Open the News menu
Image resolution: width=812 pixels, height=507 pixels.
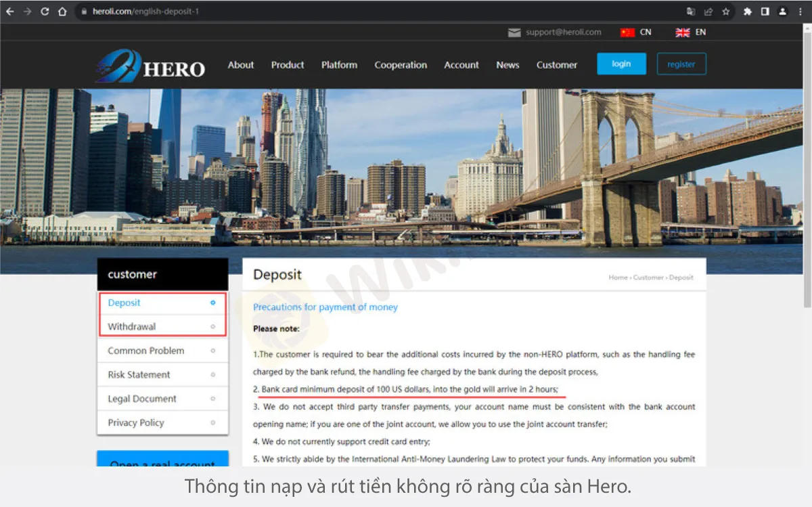(x=507, y=65)
